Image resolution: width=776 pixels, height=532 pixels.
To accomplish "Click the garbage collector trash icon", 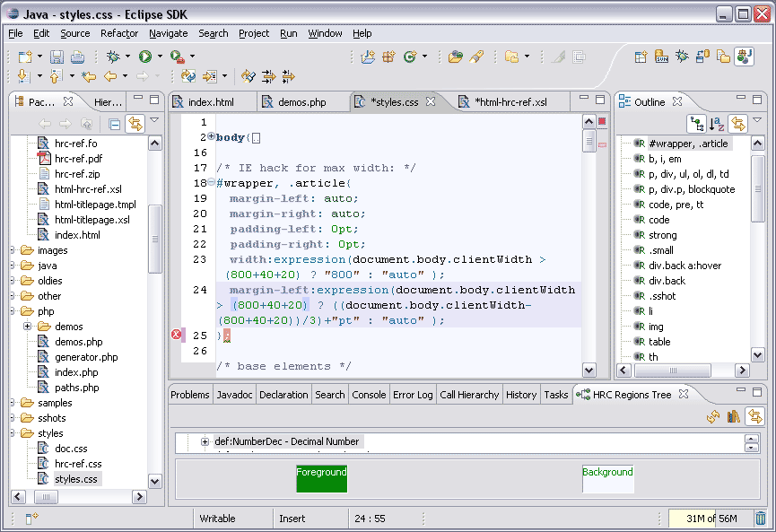I will (761, 519).
